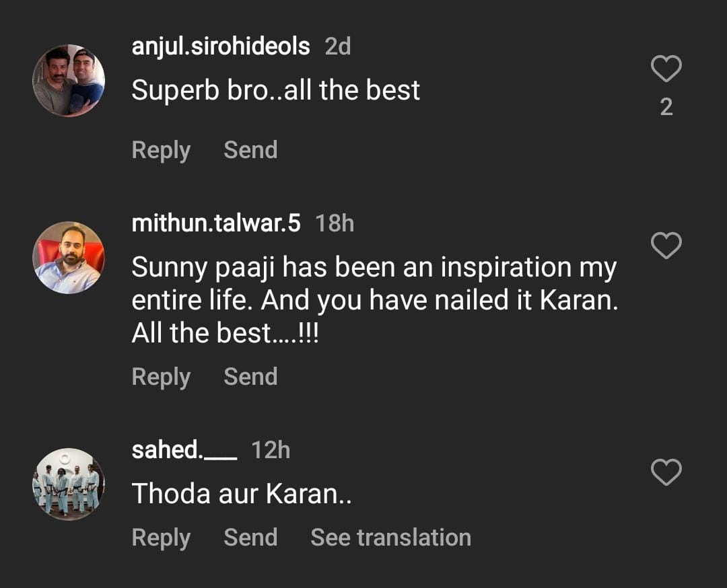Image resolution: width=727 pixels, height=588 pixels.
Task: Select the "Thoda aur Karan.." comment text
Action: point(242,494)
